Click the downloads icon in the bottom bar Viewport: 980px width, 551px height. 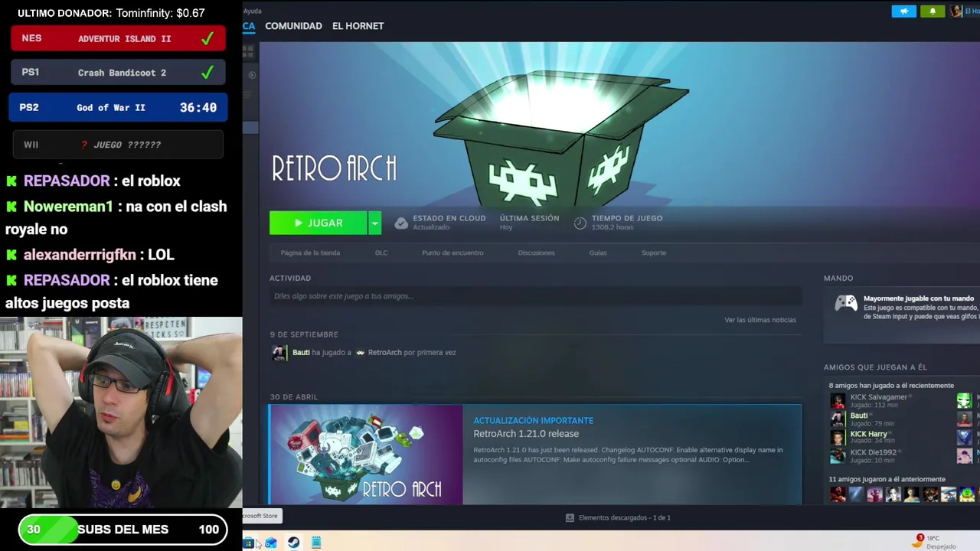pyautogui.click(x=570, y=518)
